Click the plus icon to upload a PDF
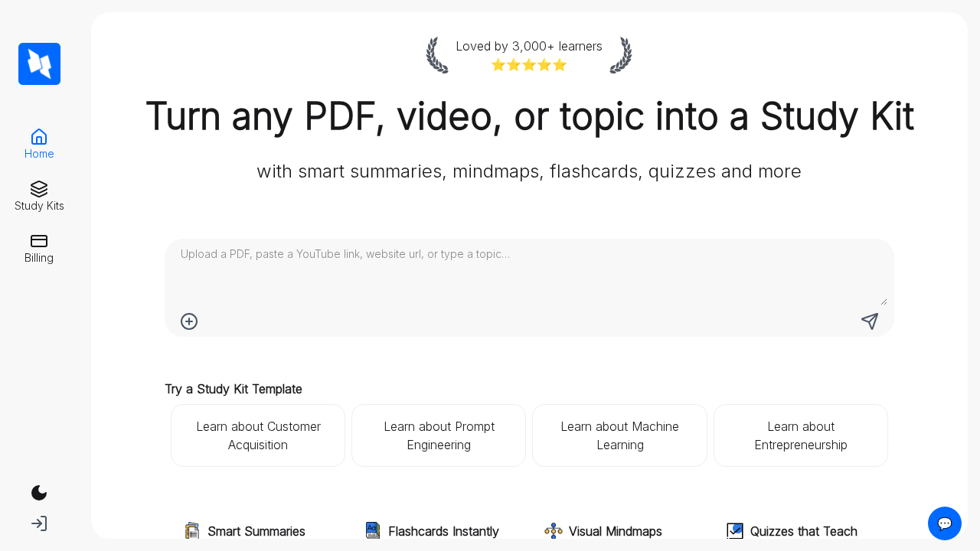 point(189,321)
